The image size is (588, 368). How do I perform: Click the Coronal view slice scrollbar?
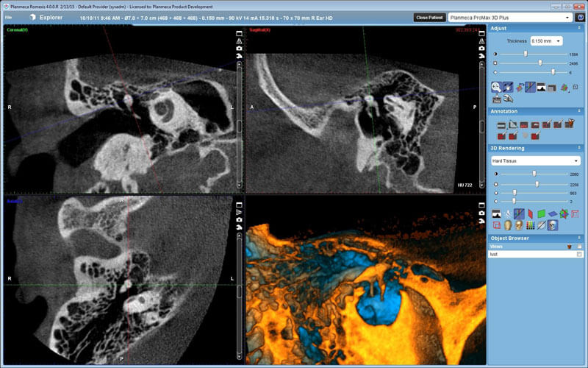click(x=240, y=124)
